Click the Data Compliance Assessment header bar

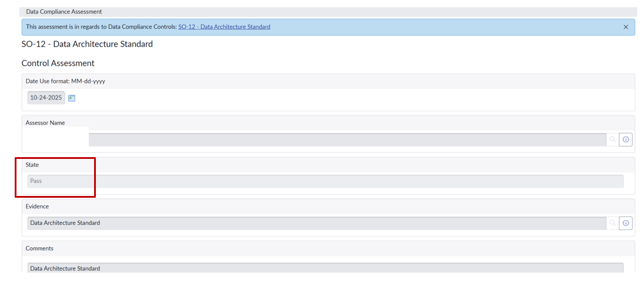click(x=328, y=12)
